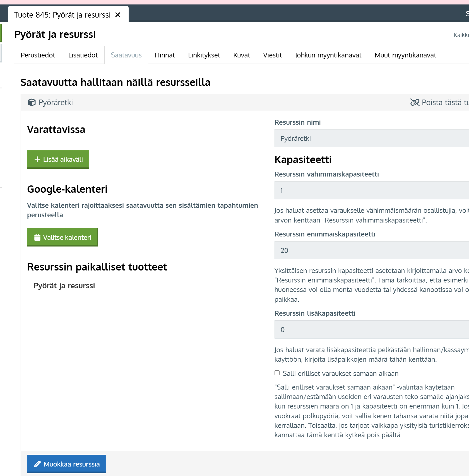Viewport: 469px width, 476px height.
Task: Click Lisää aikaväli button
Action: click(x=58, y=159)
